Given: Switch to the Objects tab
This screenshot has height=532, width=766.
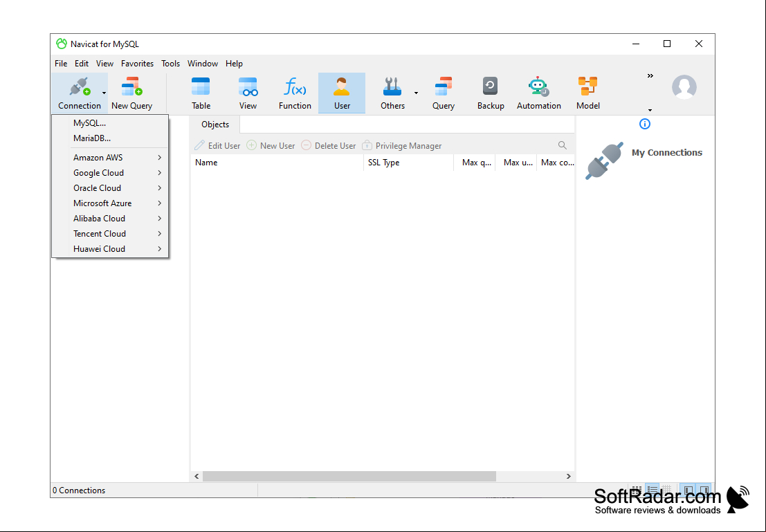Looking at the screenshot, I should tap(215, 125).
